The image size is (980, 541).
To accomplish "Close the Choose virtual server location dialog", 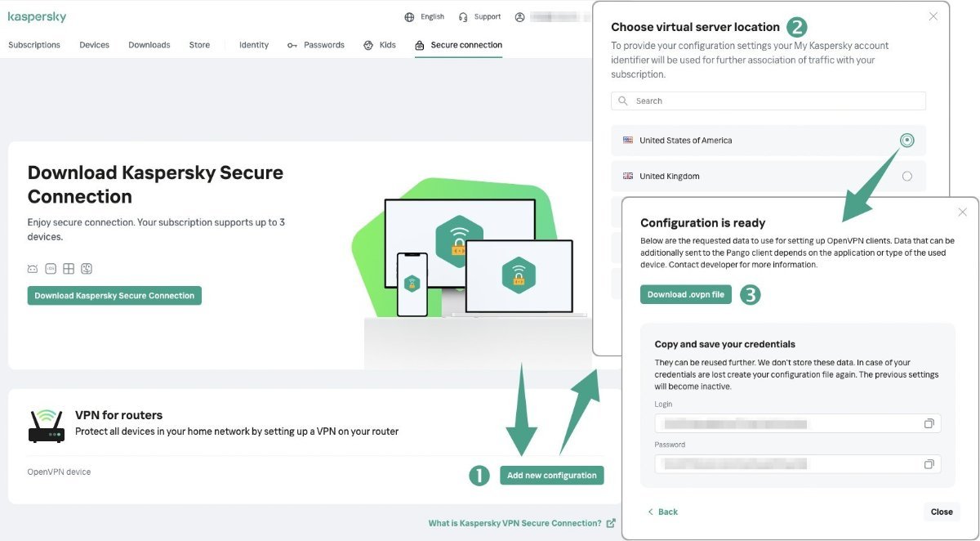I will 933,16.
